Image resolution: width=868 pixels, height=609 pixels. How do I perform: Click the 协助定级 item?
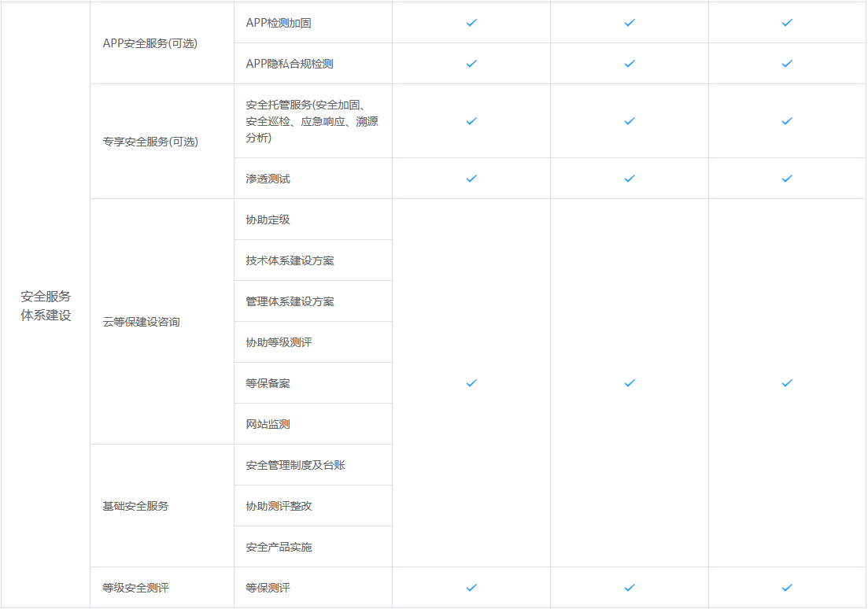point(268,220)
